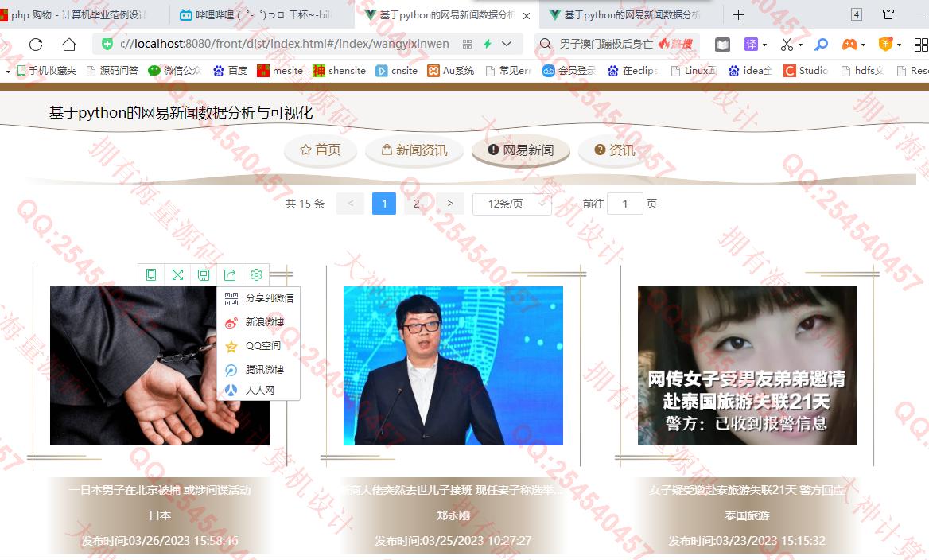Choose 人人网 in share menu

pos(259,390)
